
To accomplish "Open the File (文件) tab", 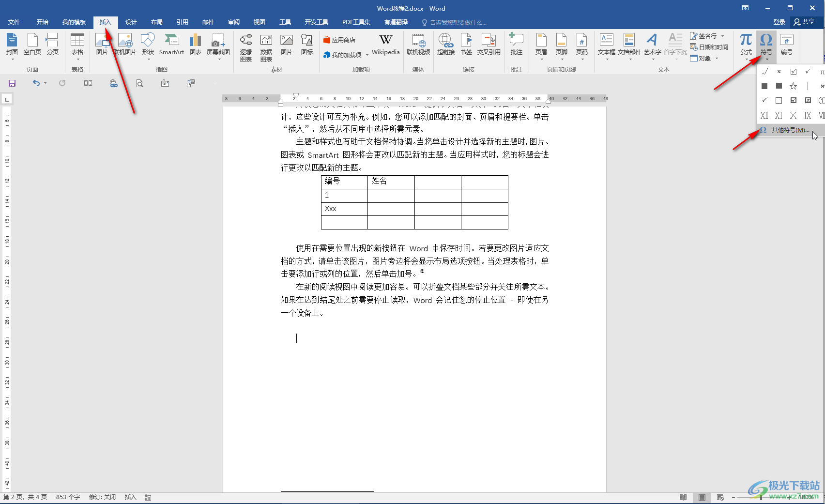I will pos(14,22).
